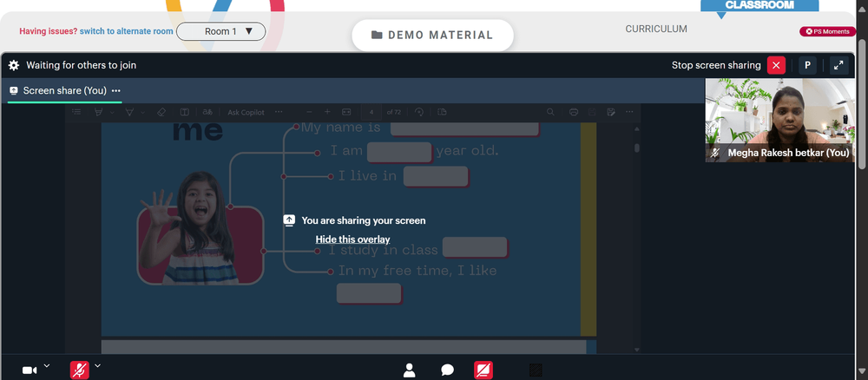868x380 pixels.
Task: Open the meeting settings gear icon
Action: coord(14,65)
